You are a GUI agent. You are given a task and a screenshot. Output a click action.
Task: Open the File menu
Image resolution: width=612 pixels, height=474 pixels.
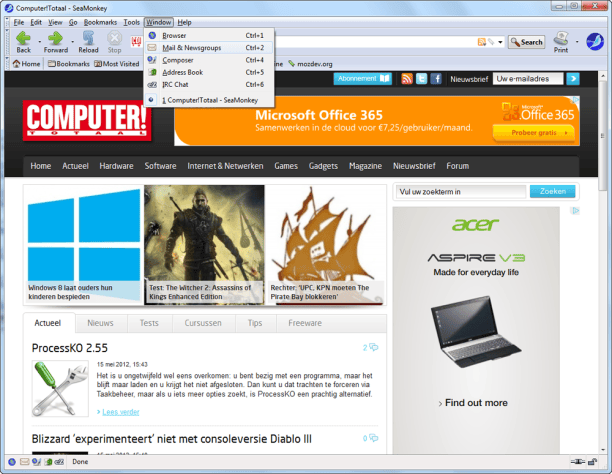pyautogui.click(x=19, y=22)
